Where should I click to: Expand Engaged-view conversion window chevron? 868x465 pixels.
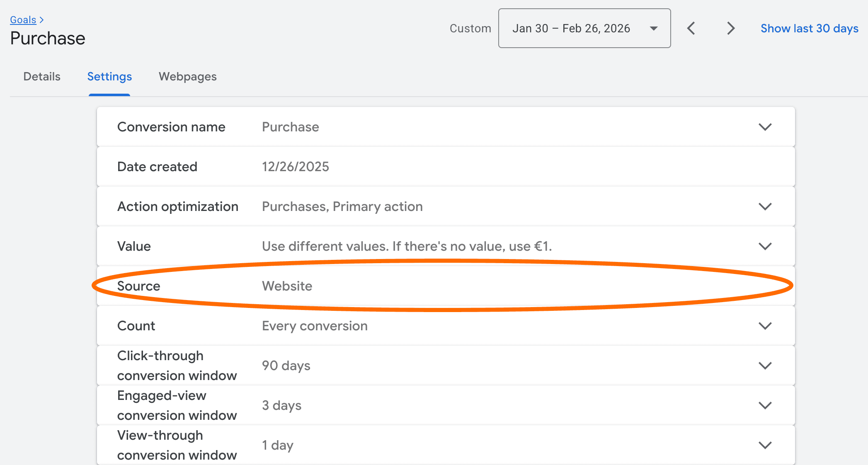pos(765,405)
